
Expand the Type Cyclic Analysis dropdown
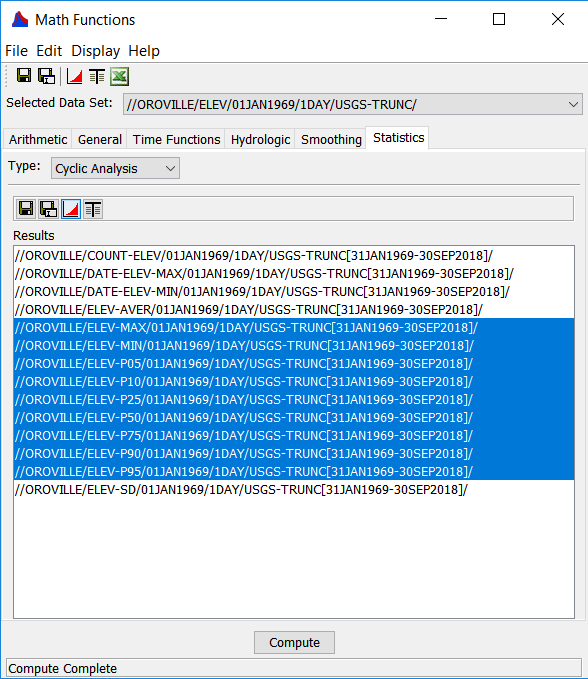point(115,168)
